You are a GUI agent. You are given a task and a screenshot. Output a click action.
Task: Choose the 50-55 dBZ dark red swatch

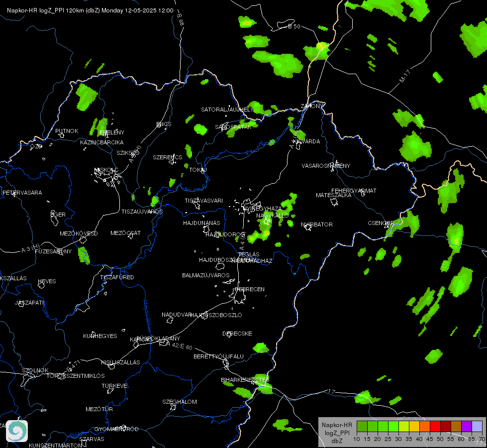pos(446,426)
